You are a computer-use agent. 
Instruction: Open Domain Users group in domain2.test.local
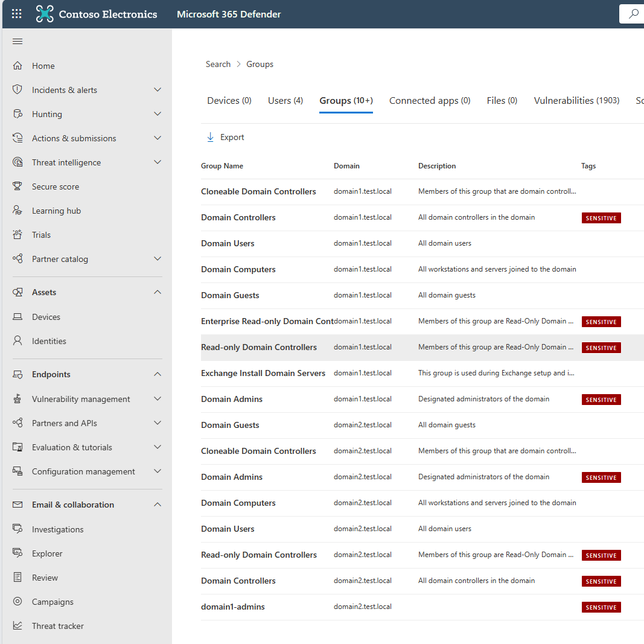click(x=228, y=529)
